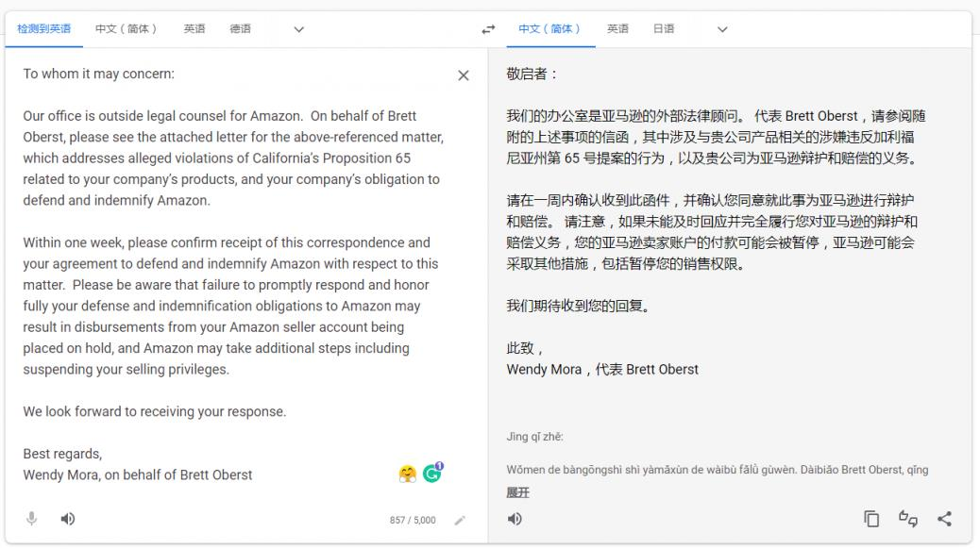Expand the pinyin with 展开 link

coord(517,492)
